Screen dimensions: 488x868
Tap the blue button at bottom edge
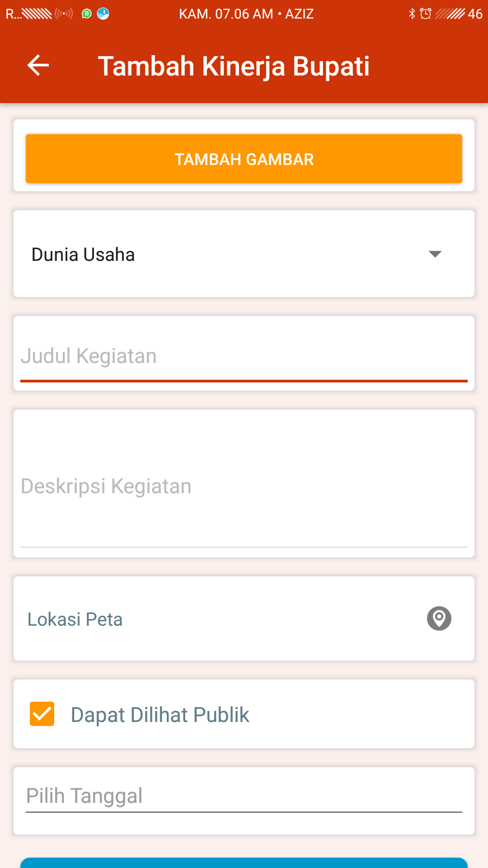244,863
